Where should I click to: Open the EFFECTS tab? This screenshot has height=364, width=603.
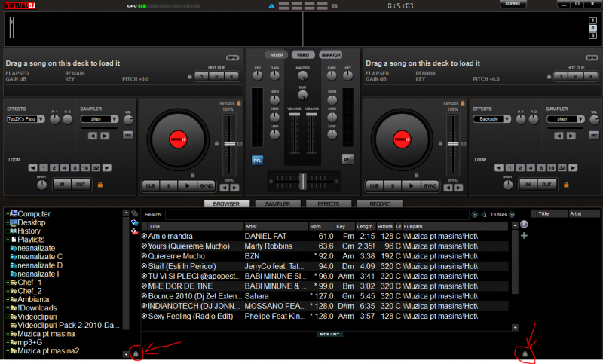pos(329,203)
